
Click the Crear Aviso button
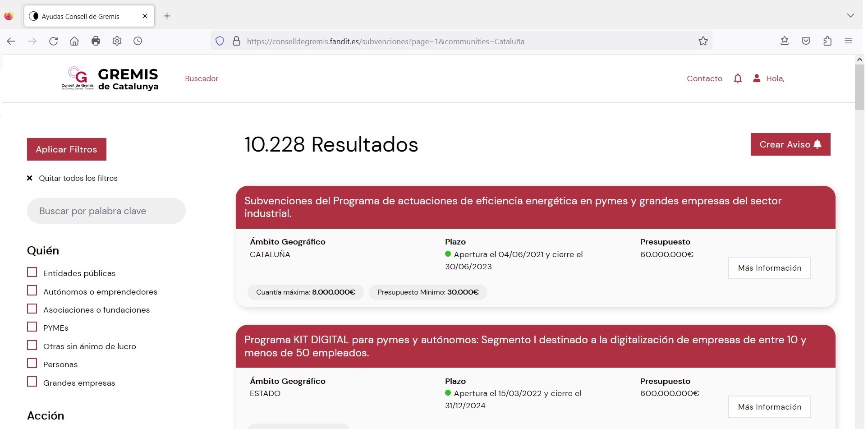(790, 144)
